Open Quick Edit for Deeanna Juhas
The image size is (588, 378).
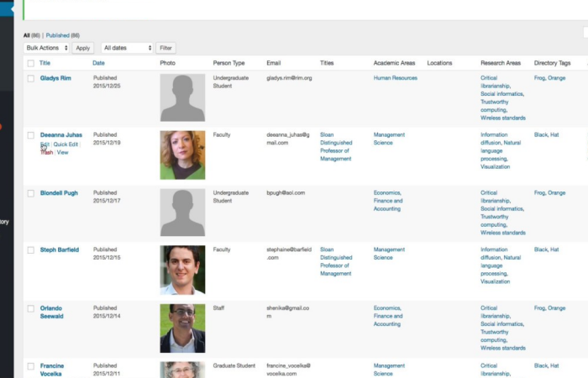[x=66, y=144]
